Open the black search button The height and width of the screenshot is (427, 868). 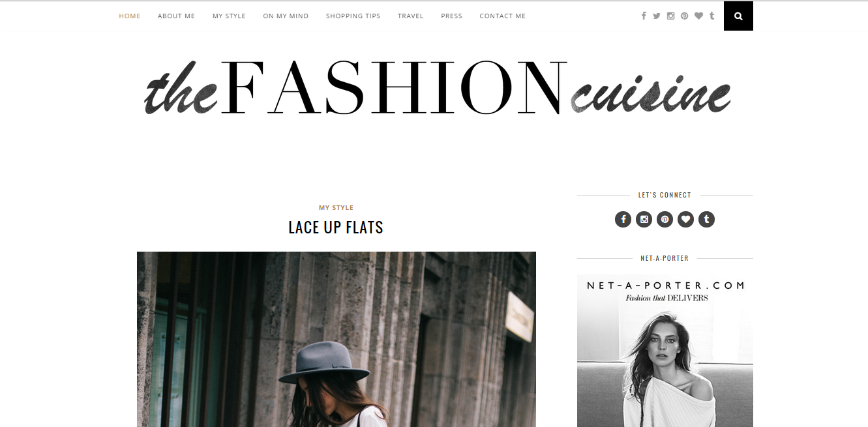coord(738,16)
